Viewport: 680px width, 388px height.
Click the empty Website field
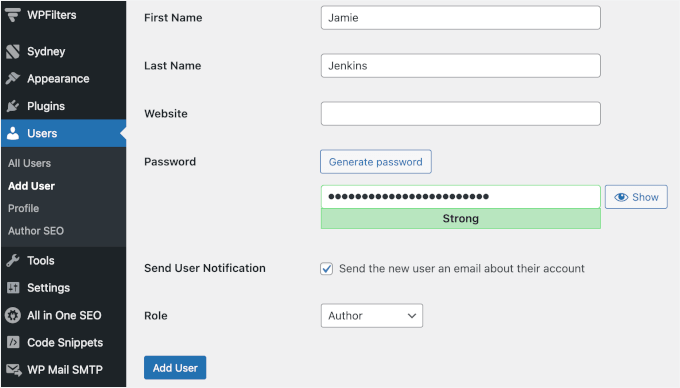461,114
